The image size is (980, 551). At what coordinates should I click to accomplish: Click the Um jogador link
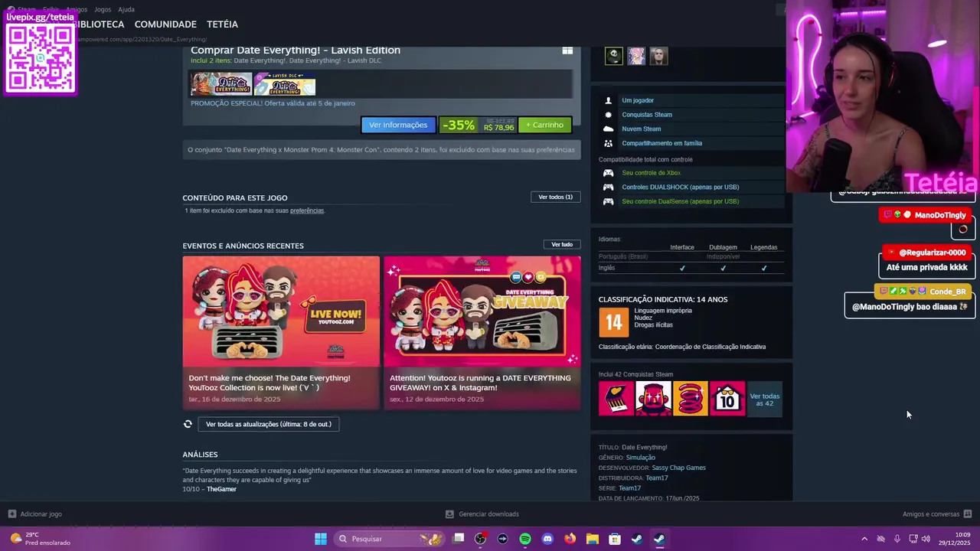coord(638,100)
